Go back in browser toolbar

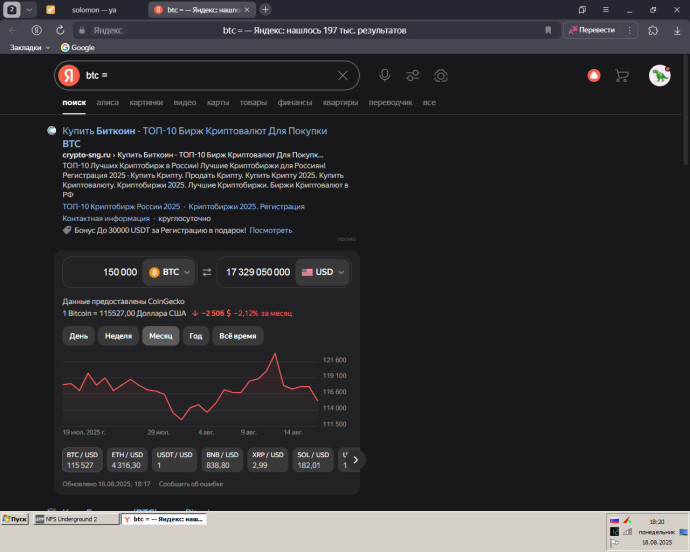click(13, 30)
